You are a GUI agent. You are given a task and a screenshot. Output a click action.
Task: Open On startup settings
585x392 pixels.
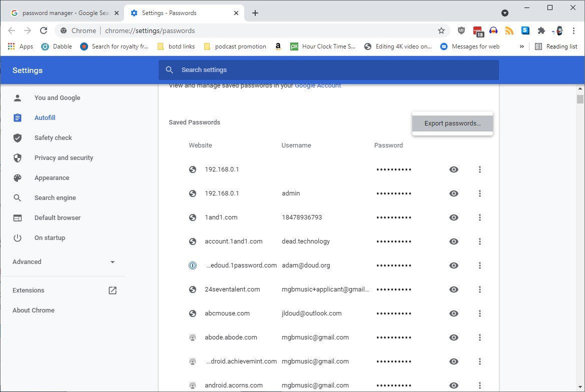pos(50,237)
